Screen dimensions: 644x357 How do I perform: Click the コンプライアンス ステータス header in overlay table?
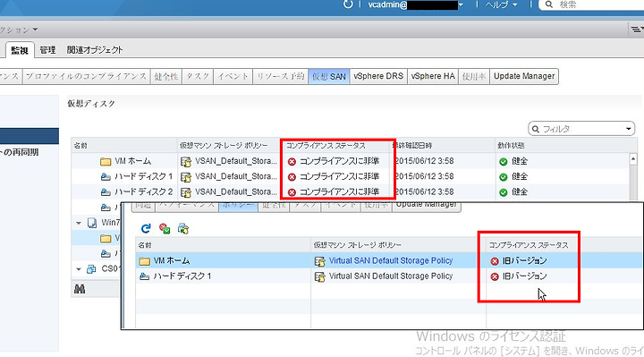click(529, 245)
